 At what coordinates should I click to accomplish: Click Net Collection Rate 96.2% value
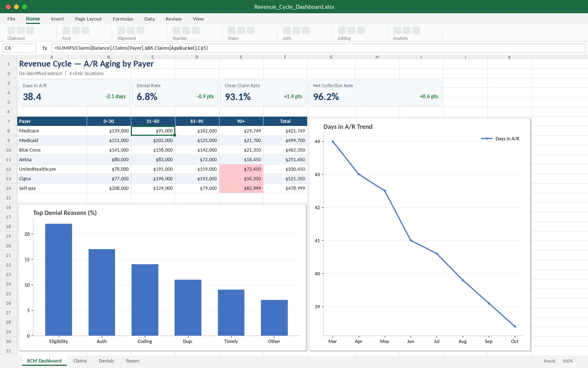pos(326,97)
